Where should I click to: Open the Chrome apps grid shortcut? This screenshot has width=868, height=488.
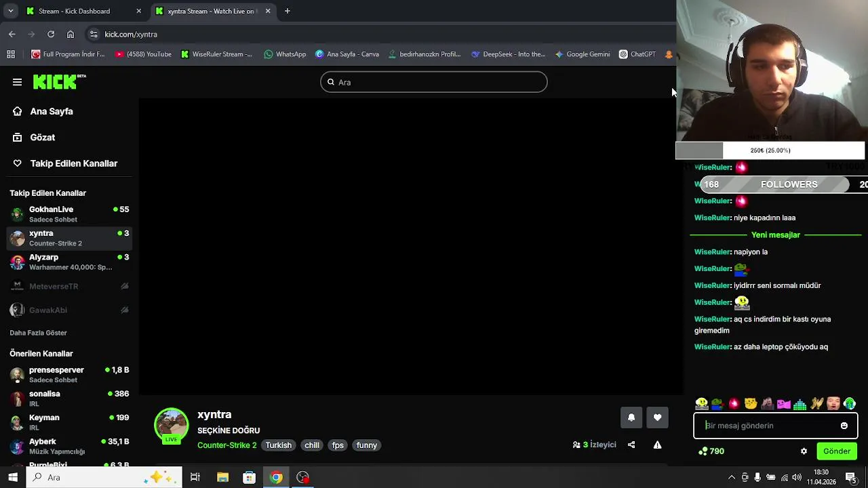click(11, 54)
